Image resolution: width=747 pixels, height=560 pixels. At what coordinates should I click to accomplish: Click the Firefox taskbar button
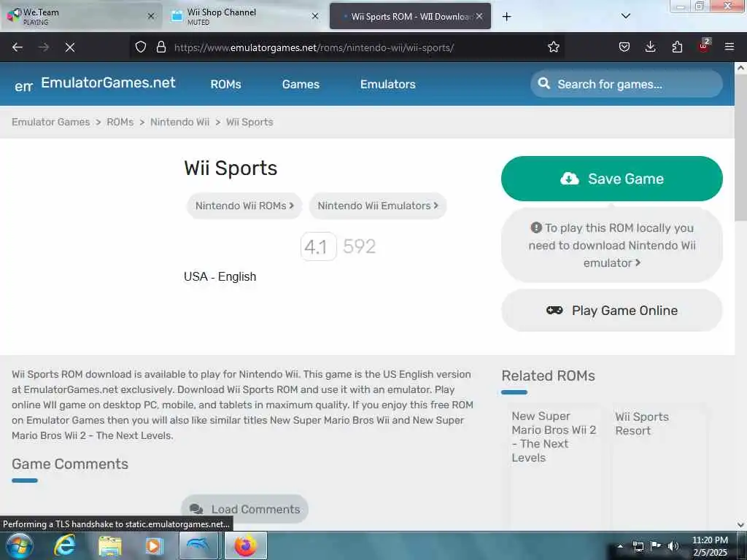[245, 545]
